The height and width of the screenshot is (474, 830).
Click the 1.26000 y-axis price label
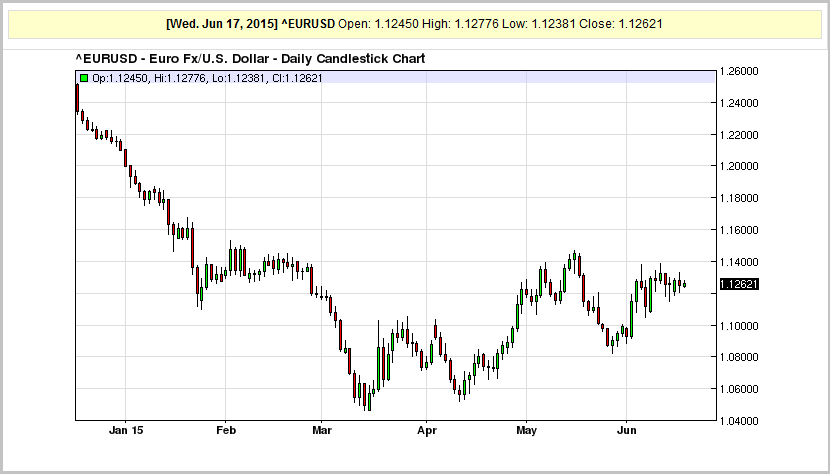pyautogui.click(x=739, y=71)
